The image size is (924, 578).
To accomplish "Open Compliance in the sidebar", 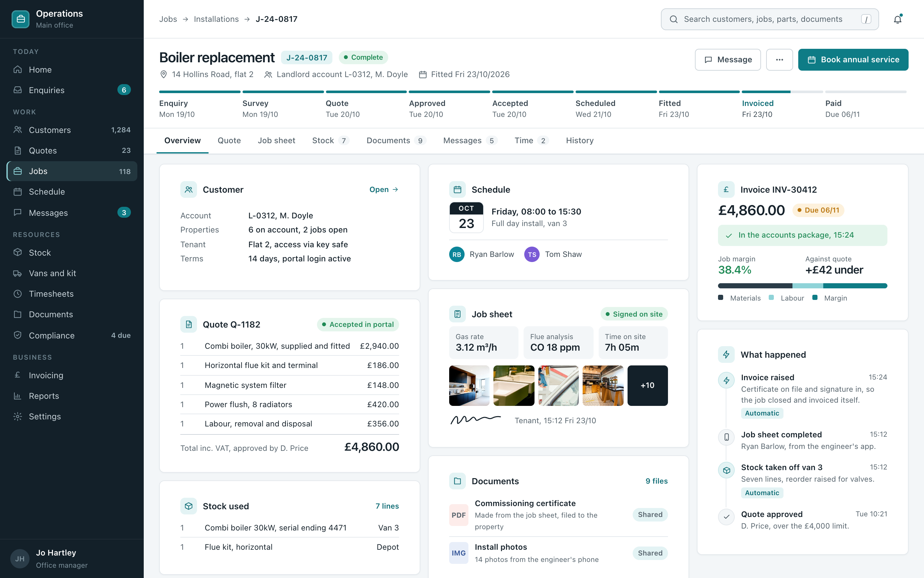I will 72,336.
